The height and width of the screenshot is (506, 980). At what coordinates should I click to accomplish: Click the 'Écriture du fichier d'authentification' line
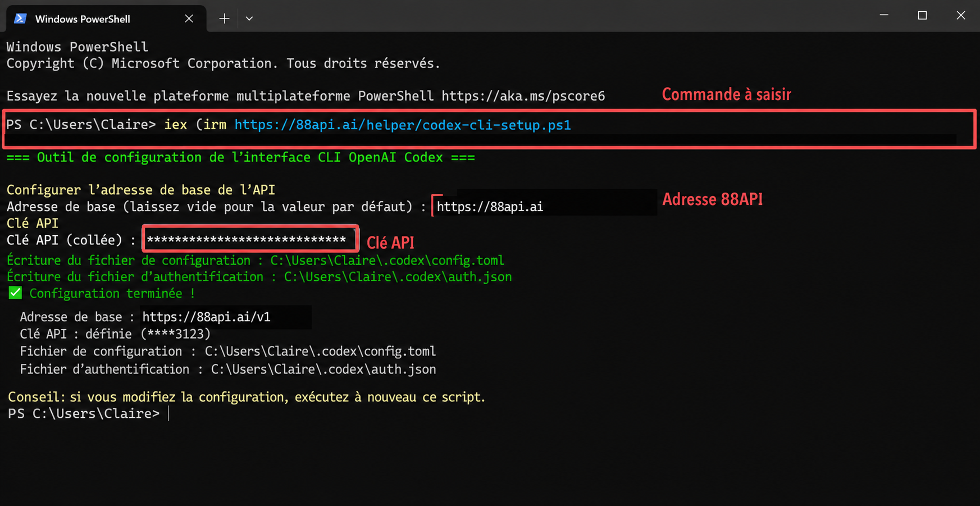(x=259, y=277)
